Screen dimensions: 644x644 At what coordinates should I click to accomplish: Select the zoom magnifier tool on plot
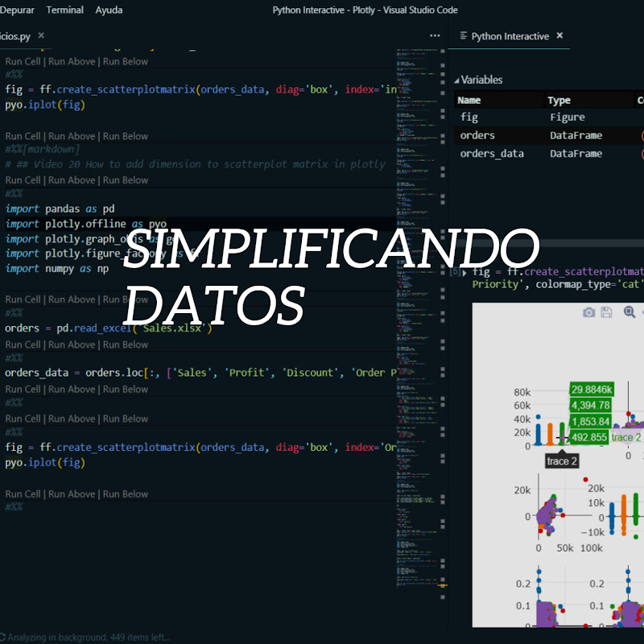coord(629,312)
